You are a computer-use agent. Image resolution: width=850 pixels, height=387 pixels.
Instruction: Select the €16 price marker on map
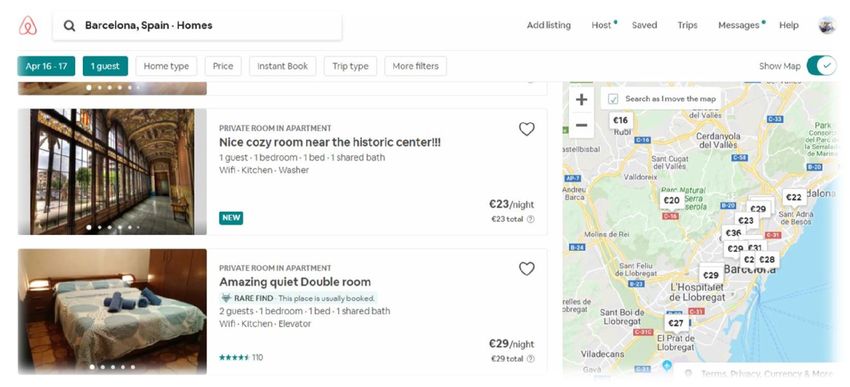pos(621,120)
